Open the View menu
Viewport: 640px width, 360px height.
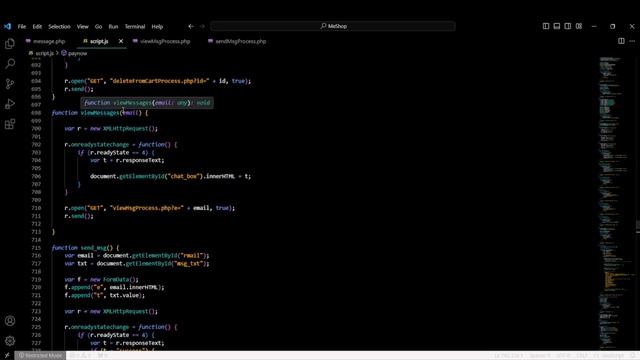click(82, 27)
